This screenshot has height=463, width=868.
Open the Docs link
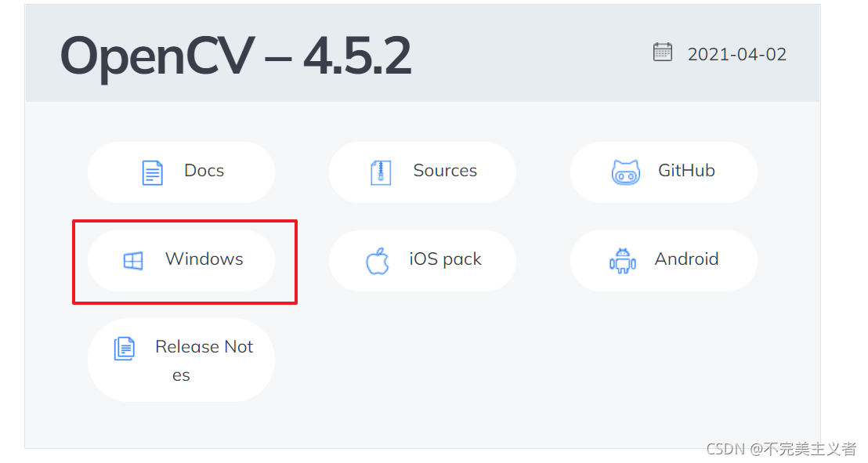pyautogui.click(x=181, y=172)
